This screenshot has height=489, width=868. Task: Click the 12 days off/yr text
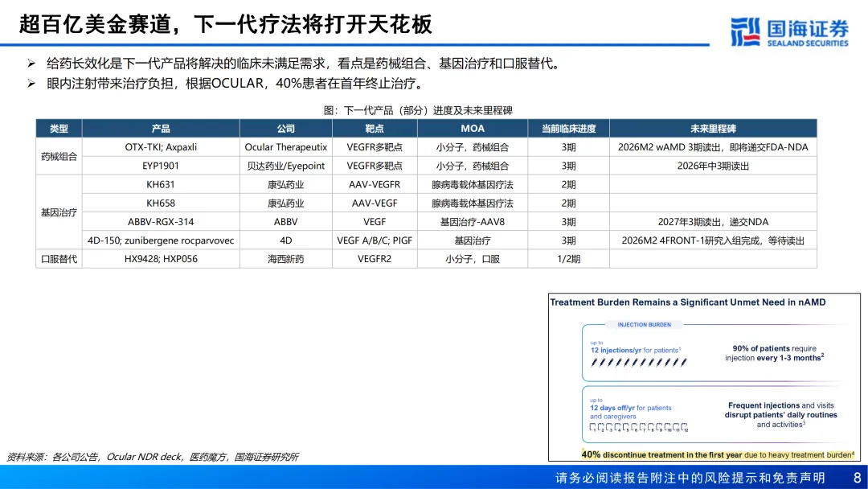pyautogui.click(x=631, y=412)
